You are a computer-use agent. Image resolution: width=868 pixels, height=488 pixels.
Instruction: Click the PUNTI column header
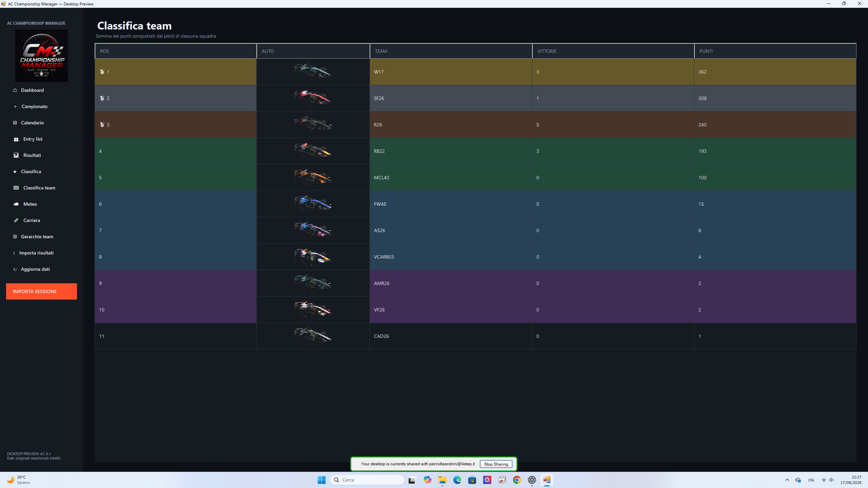(x=775, y=51)
